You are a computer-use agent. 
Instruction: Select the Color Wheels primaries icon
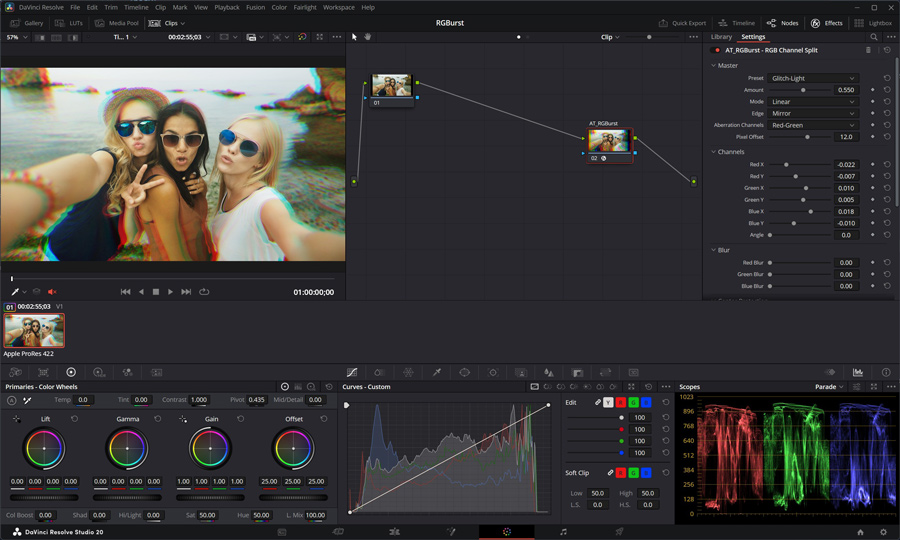pyautogui.click(x=285, y=387)
